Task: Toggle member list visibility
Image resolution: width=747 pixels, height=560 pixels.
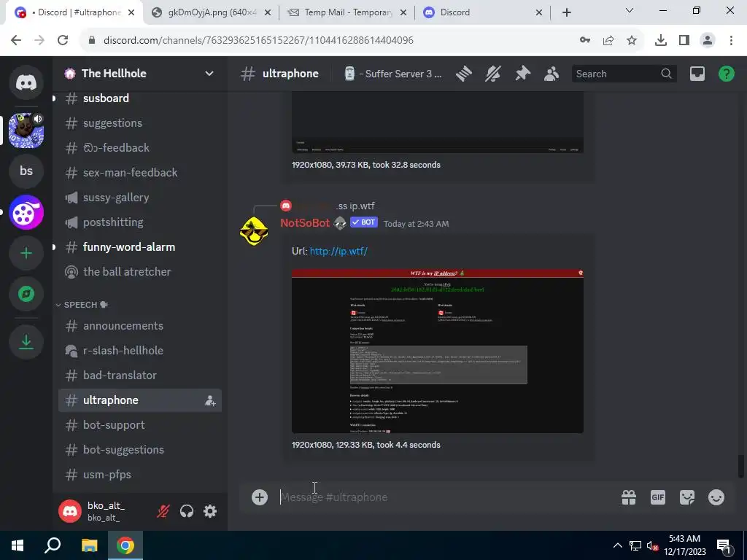Action: click(551, 74)
